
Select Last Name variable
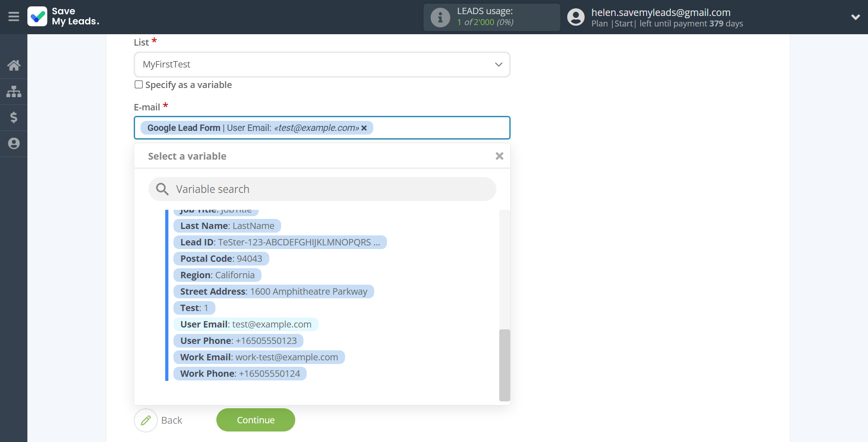click(227, 226)
